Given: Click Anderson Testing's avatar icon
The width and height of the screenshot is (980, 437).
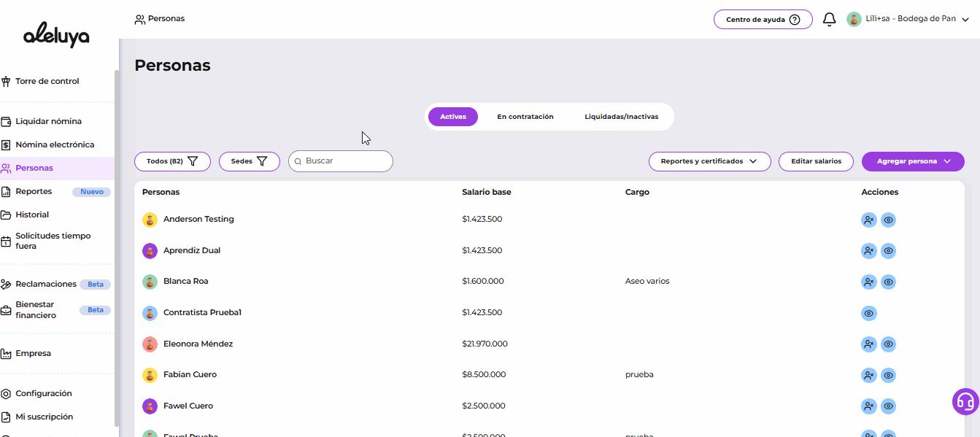Looking at the screenshot, I should pos(150,220).
